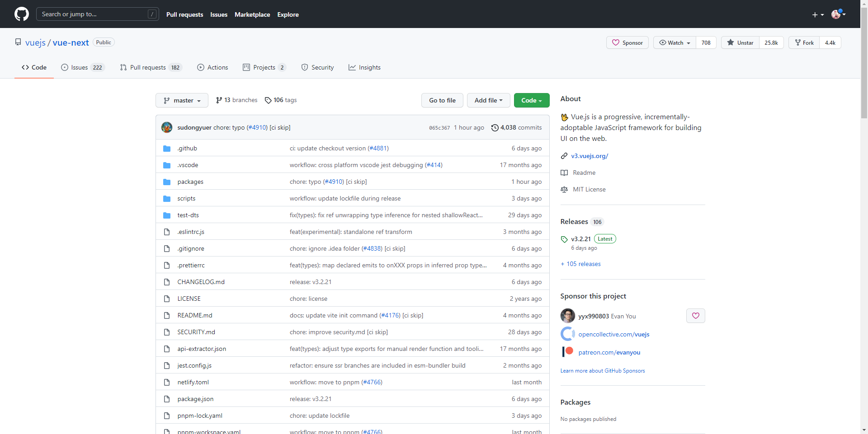Open the 065c367 commit hash

[x=439, y=128]
